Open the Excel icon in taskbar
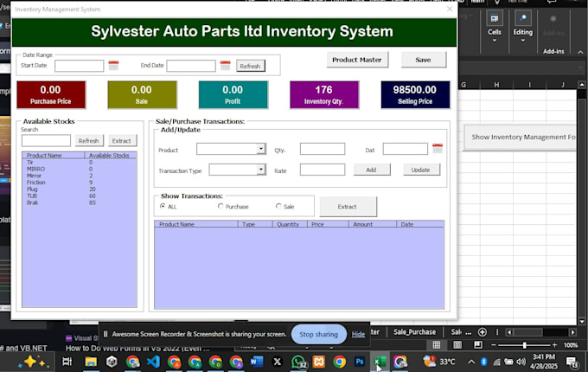This screenshot has height=372, width=588. pos(380,362)
